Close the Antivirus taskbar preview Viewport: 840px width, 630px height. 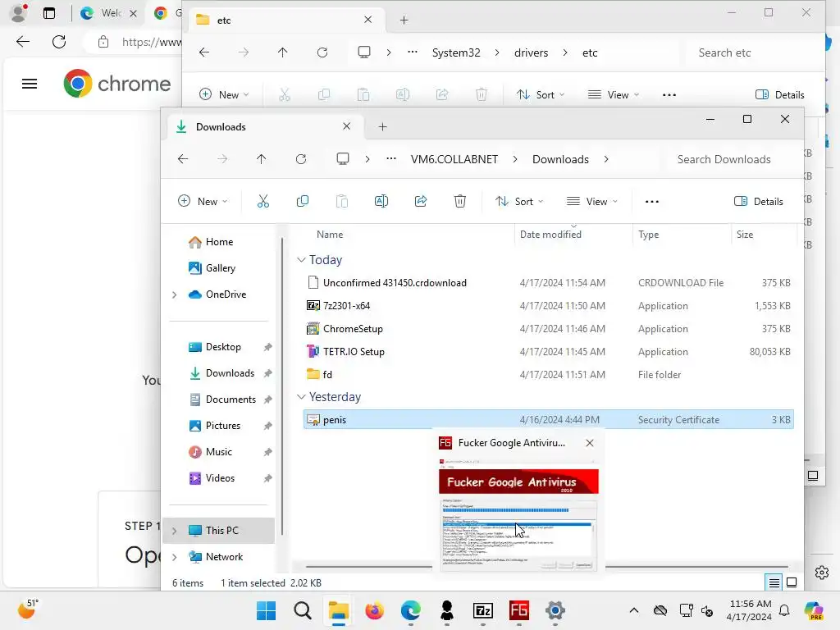[589, 443]
